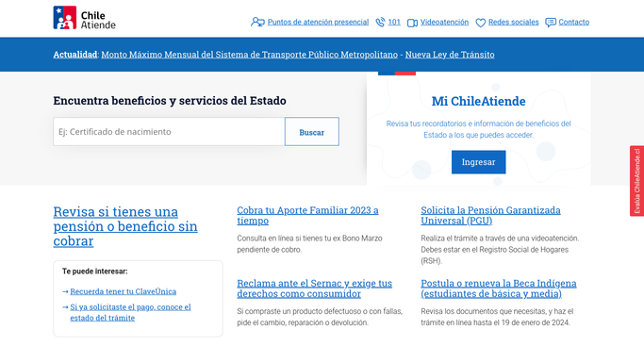
Task: Open the Videoatención link
Action: [444, 23]
